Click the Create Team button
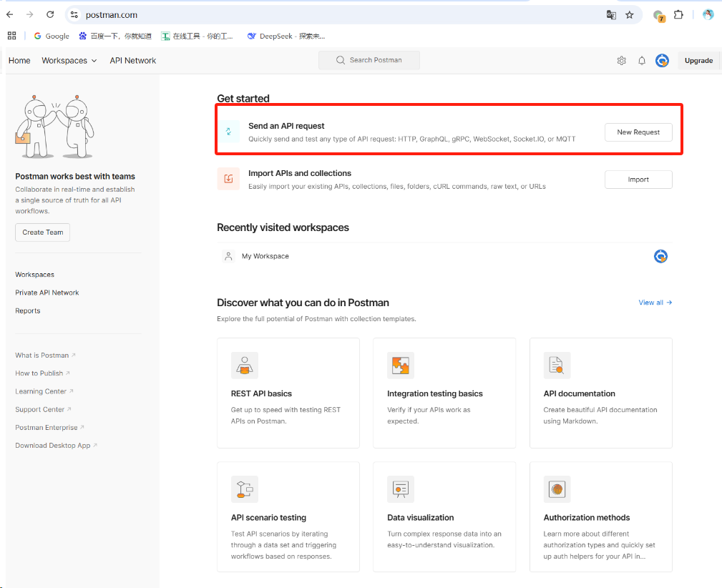This screenshot has height=588, width=722. (x=43, y=232)
